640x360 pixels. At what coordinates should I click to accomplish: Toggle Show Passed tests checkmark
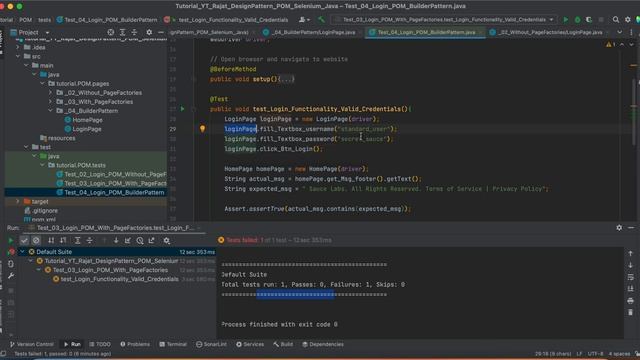point(24,240)
